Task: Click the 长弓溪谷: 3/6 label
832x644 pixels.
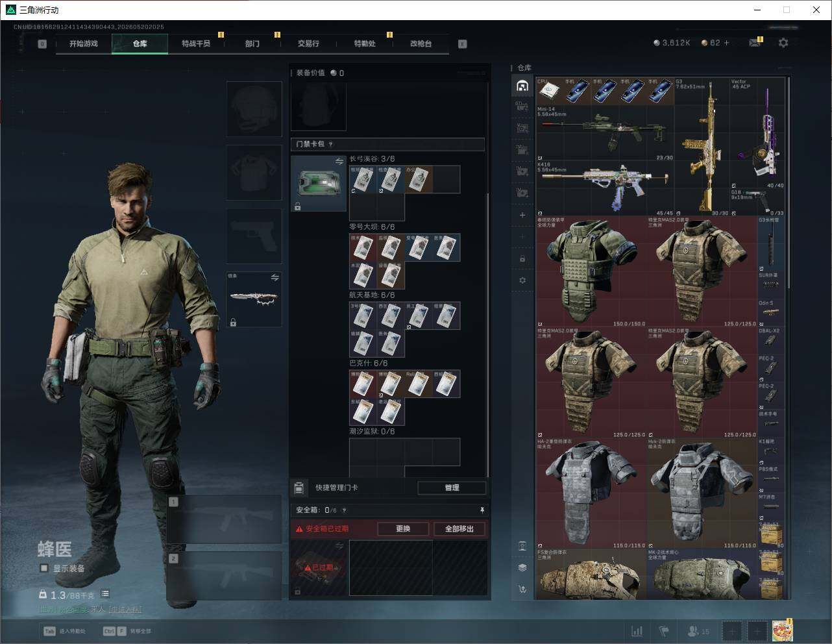Action: [372, 159]
